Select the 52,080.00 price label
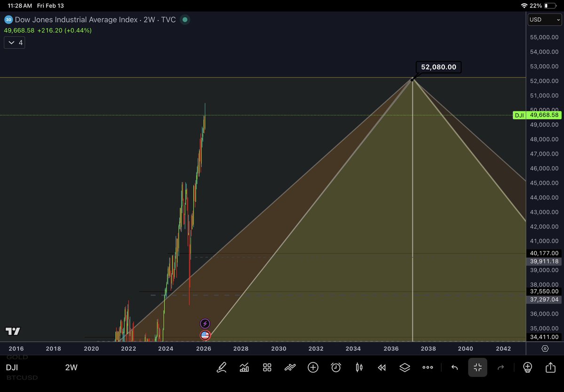Viewport: 564px width, 392px height. (438, 67)
